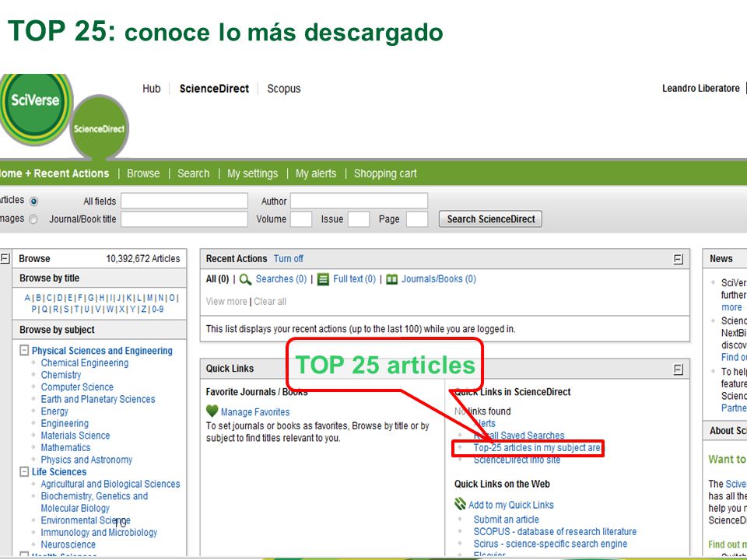This screenshot has width=747, height=560.
Task: Open the Life Sciences subject
Action: [x=59, y=472]
